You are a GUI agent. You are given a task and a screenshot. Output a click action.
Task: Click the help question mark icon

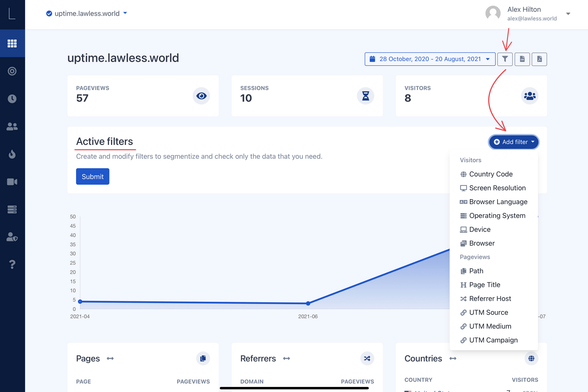coord(12,264)
